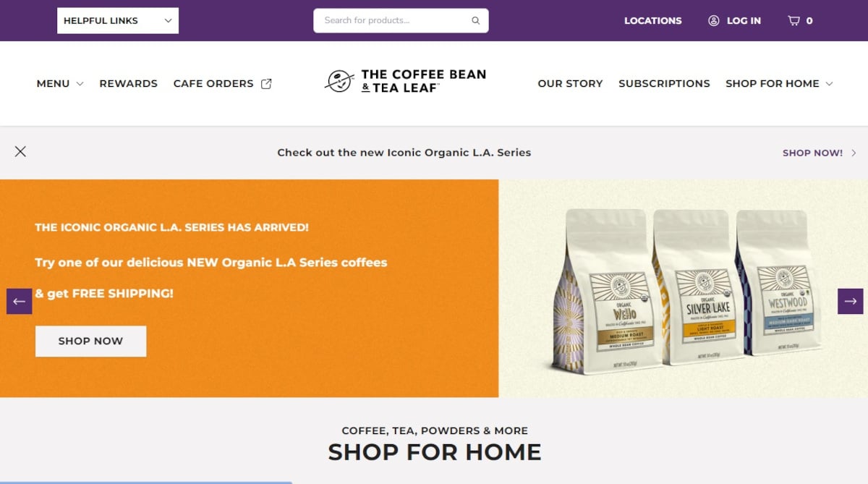This screenshot has width=868, height=484.
Task: Open the Locations link
Action: (x=652, y=20)
